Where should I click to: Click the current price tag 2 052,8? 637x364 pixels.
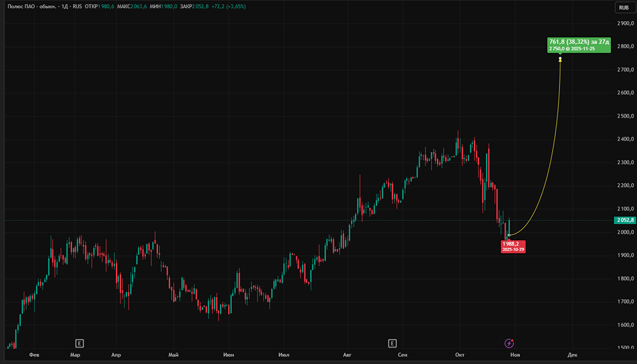tap(625, 220)
